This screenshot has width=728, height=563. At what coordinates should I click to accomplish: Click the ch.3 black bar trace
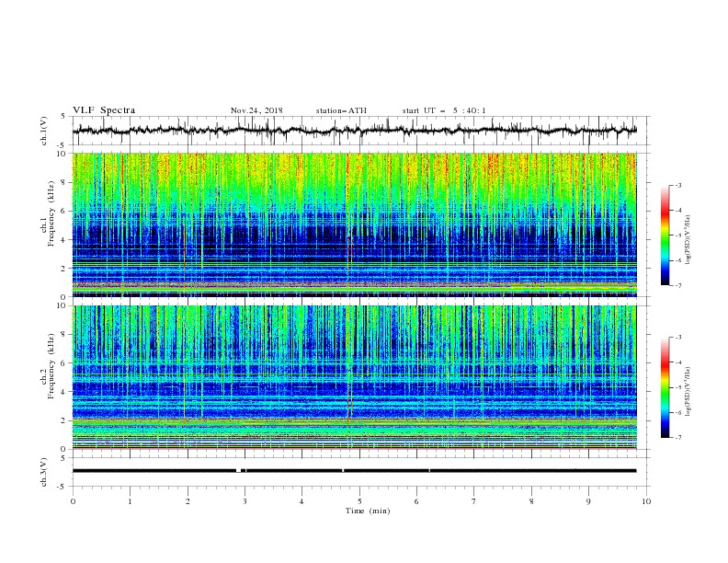pyautogui.click(x=355, y=471)
